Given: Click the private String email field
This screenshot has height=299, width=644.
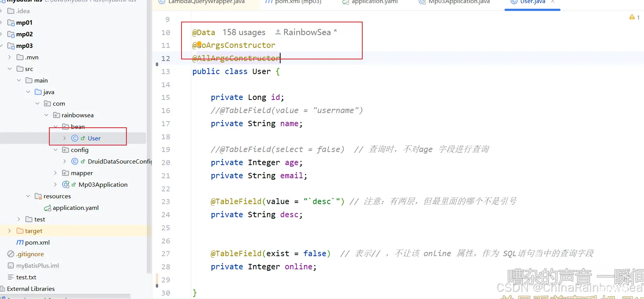Looking at the screenshot, I should tap(259, 176).
